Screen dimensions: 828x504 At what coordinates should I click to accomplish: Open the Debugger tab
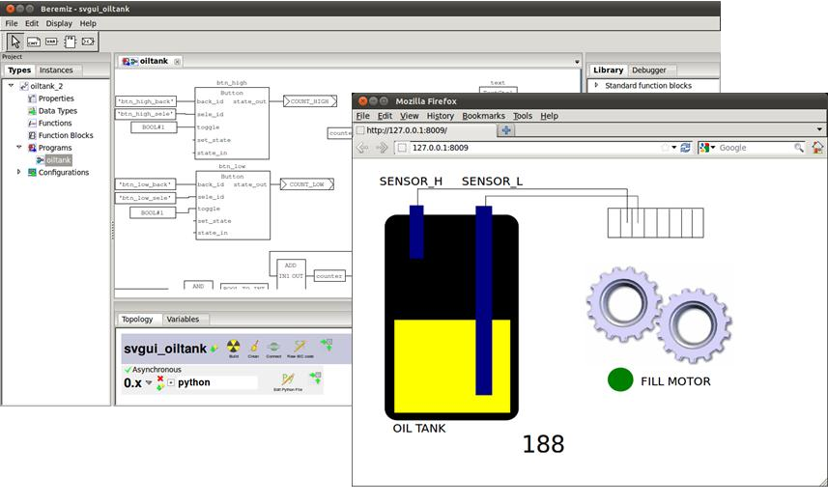(x=648, y=70)
